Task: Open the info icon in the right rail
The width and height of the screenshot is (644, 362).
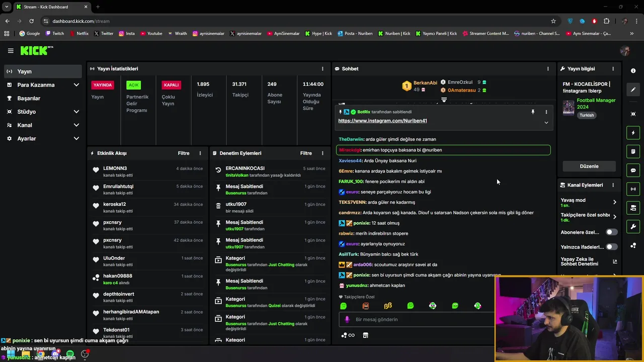Action: pos(633,71)
